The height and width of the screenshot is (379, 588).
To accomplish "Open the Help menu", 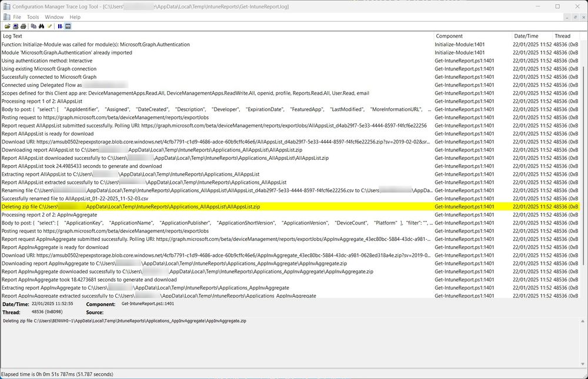I will pos(75,17).
